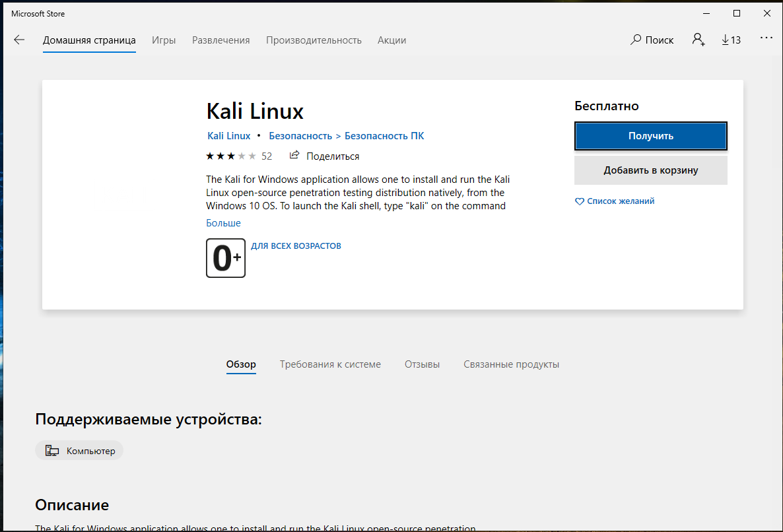783x532 pixels.
Task: Switch to the Игры tab
Action: 164,40
